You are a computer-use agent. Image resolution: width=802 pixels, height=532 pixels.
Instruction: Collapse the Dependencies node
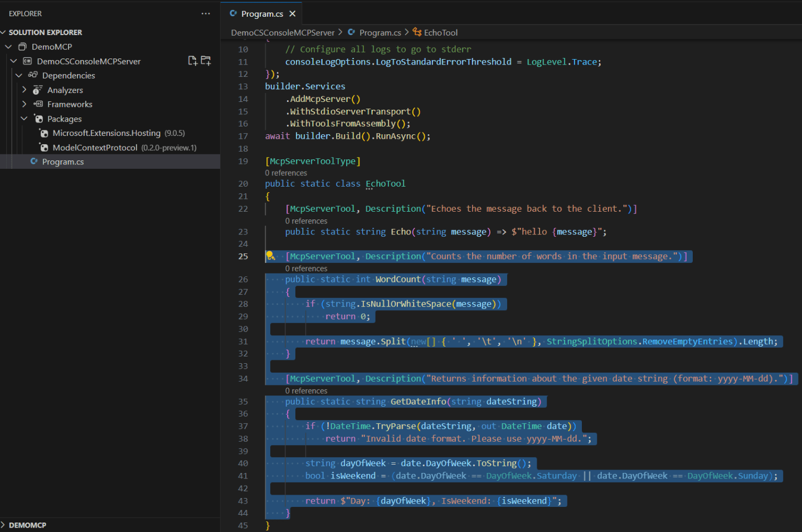[18, 75]
